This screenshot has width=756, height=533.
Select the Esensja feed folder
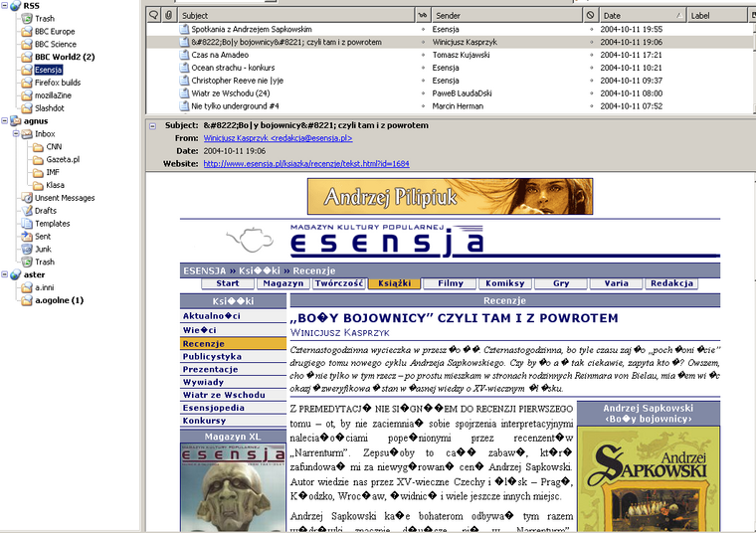point(48,70)
